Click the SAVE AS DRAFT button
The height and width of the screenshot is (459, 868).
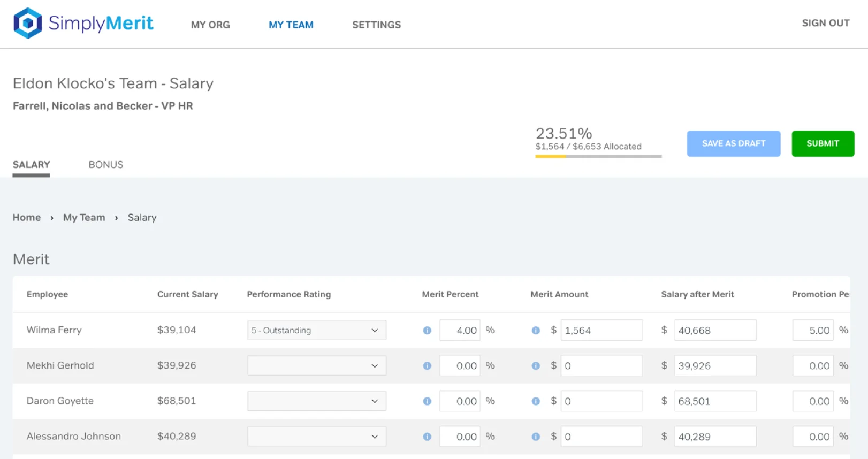734,143
